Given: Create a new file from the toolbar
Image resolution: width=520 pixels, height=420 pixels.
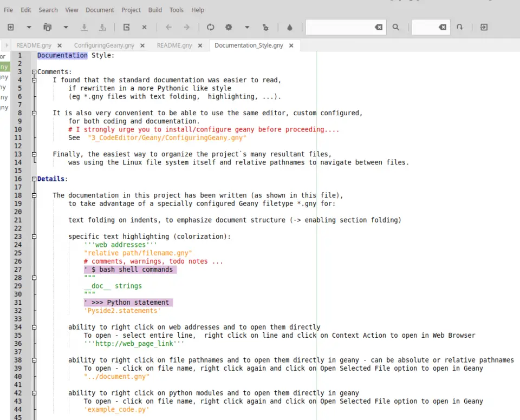Looking at the screenshot, I should click(x=11, y=27).
